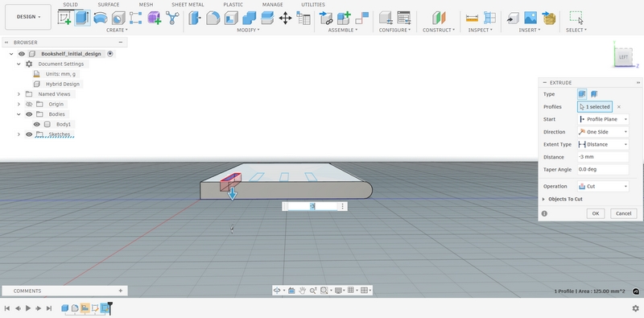Choose the Extrude type in Extrude panel

(x=581, y=94)
